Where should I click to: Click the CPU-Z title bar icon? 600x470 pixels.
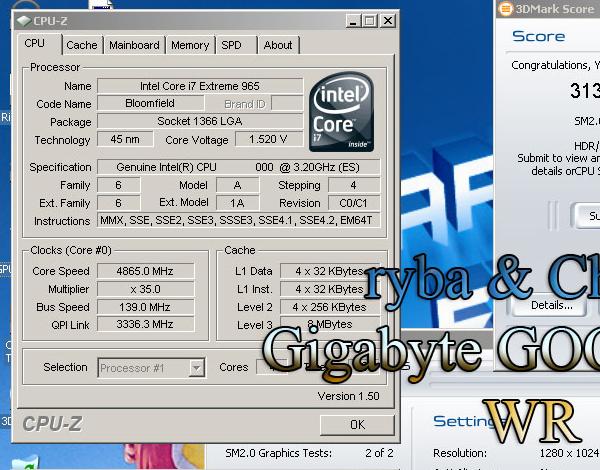click(x=24, y=21)
